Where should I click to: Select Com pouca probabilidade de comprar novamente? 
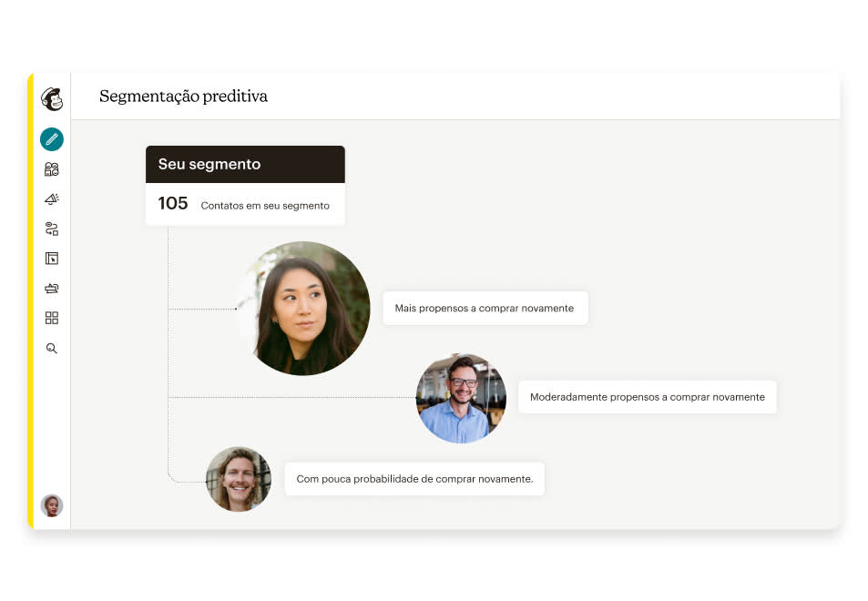click(414, 479)
